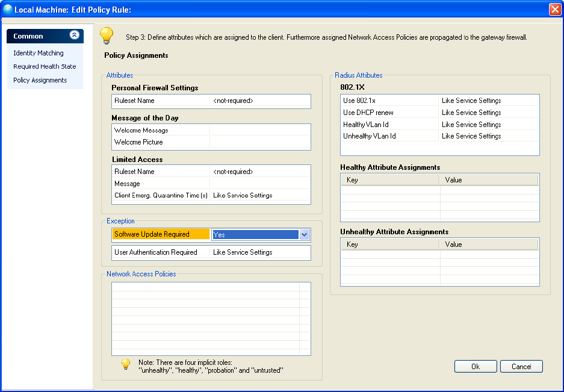Go to Required Health State
Viewport: 564px width, 392px height.
pos(45,66)
